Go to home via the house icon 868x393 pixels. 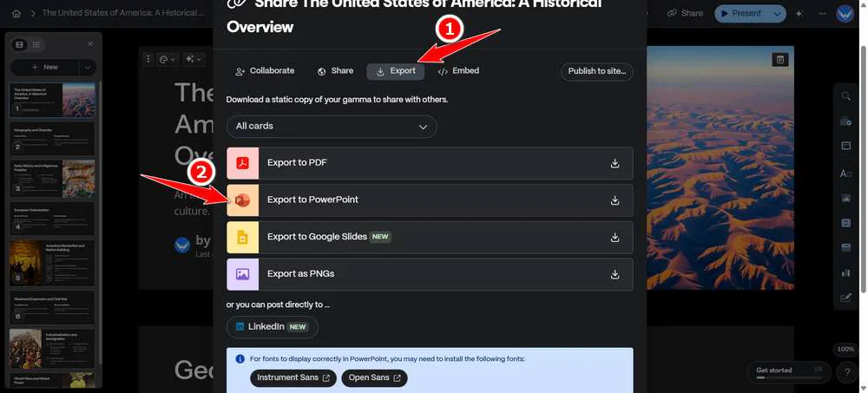click(16, 14)
